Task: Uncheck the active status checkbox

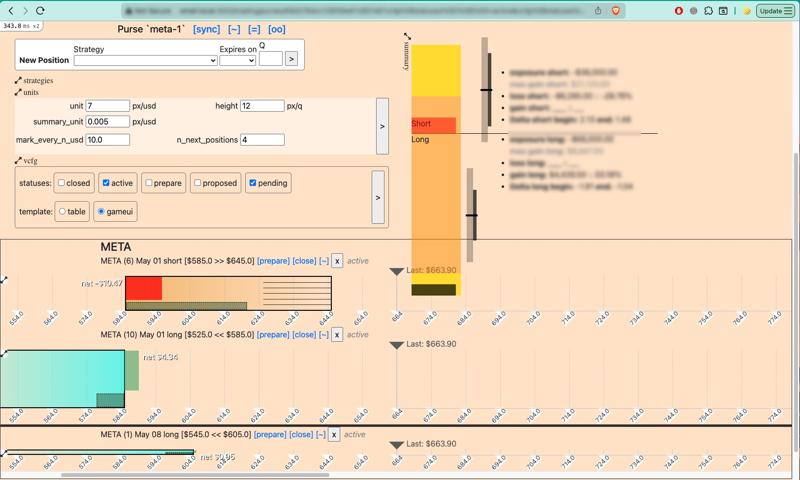Action: 106,183
